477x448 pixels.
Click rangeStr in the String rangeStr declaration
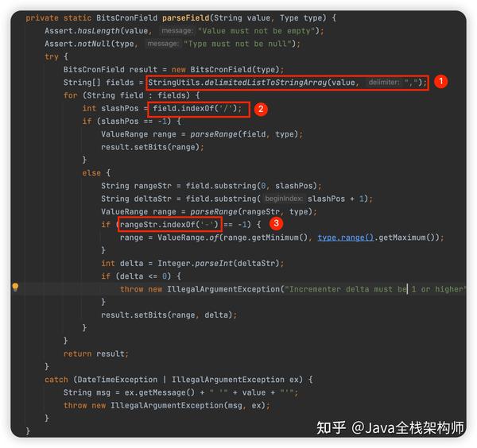click(153, 186)
